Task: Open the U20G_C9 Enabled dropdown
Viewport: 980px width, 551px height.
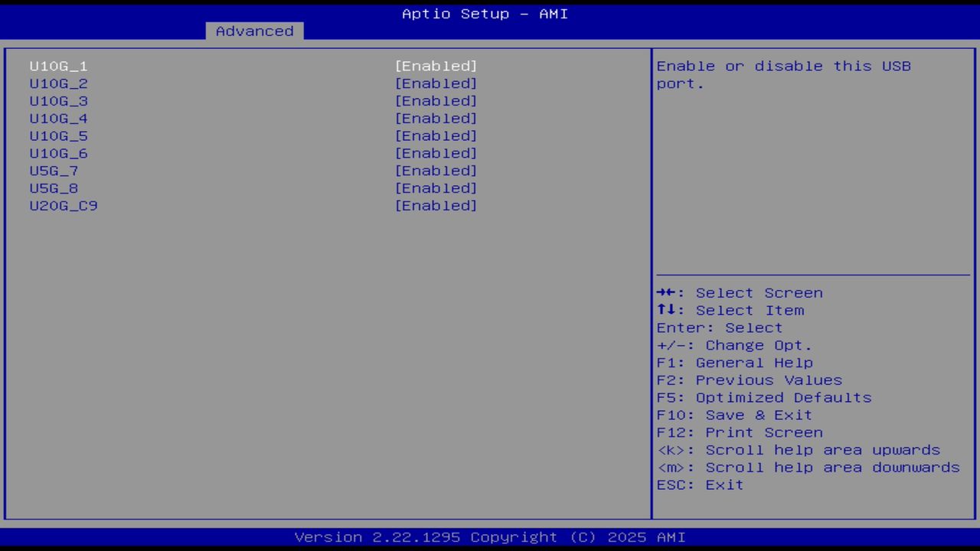Action: tap(436, 205)
